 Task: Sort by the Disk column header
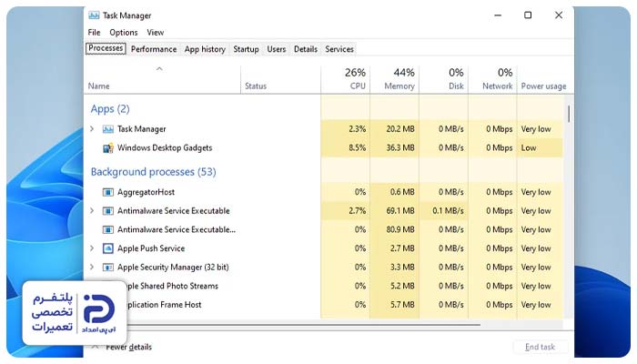pos(444,79)
